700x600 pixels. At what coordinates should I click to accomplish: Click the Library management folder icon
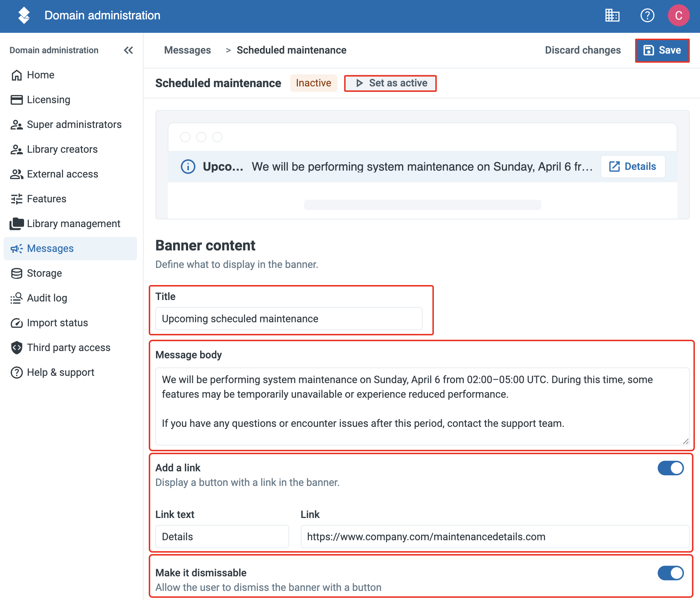[x=17, y=223]
